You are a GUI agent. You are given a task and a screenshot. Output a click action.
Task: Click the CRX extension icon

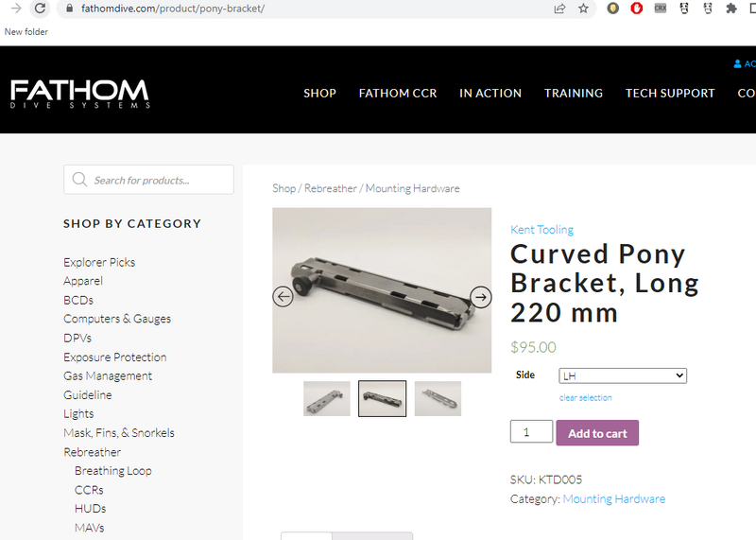coord(660,9)
